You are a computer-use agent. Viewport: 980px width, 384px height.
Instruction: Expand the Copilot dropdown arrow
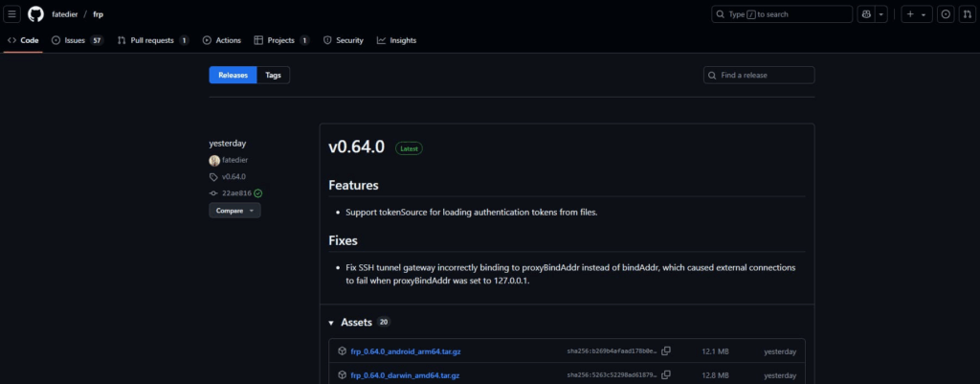(880, 14)
